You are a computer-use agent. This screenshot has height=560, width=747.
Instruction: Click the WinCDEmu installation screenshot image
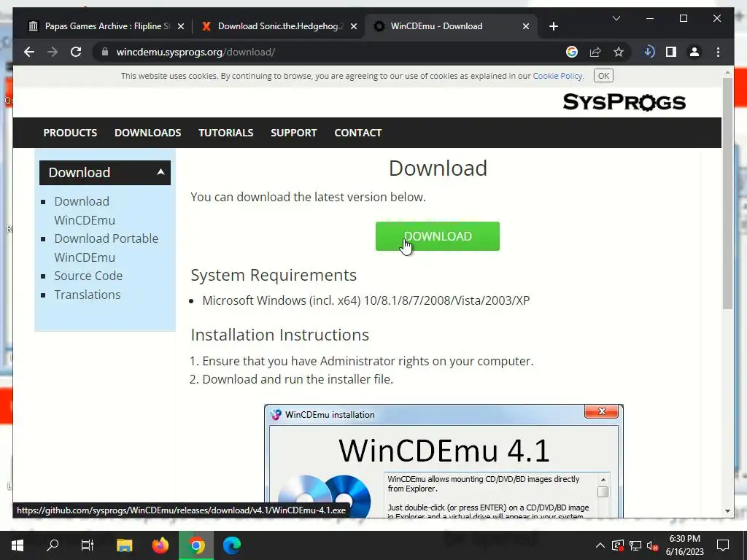point(444,461)
